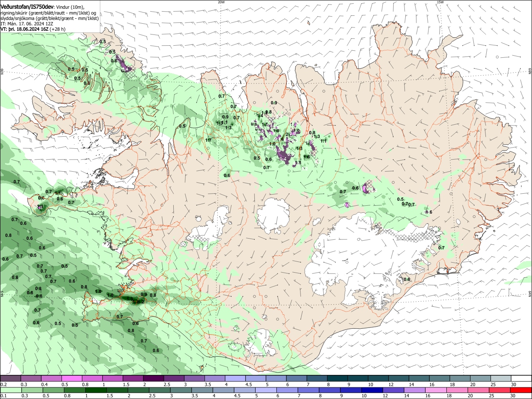Screen dimensions: 532x399
Task: Select the first grey-purple 0.2 swatch in upper scale
Action: coord(10,379)
